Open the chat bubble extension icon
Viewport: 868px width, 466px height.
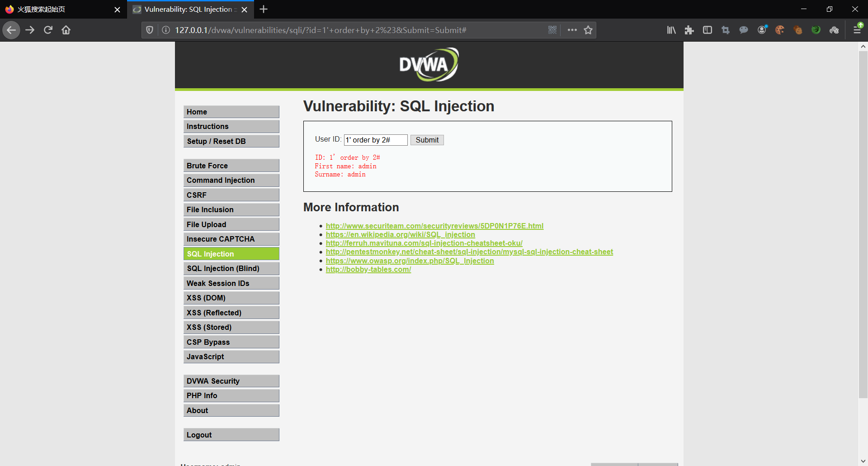pos(744,30)
